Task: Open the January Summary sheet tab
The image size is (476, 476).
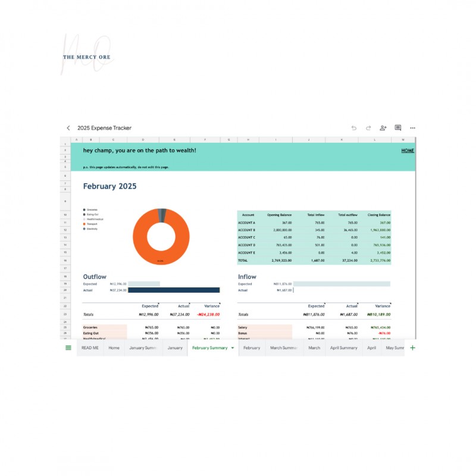Action: pos(143,347)
